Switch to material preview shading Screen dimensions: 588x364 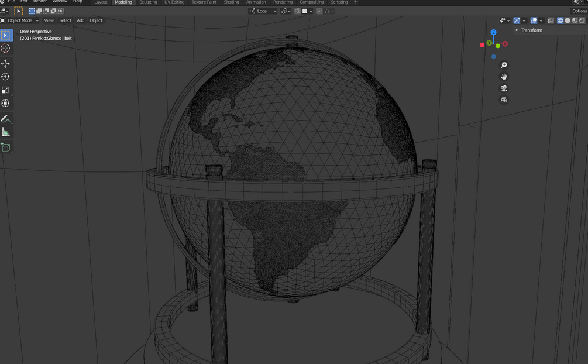coord(575,20)
